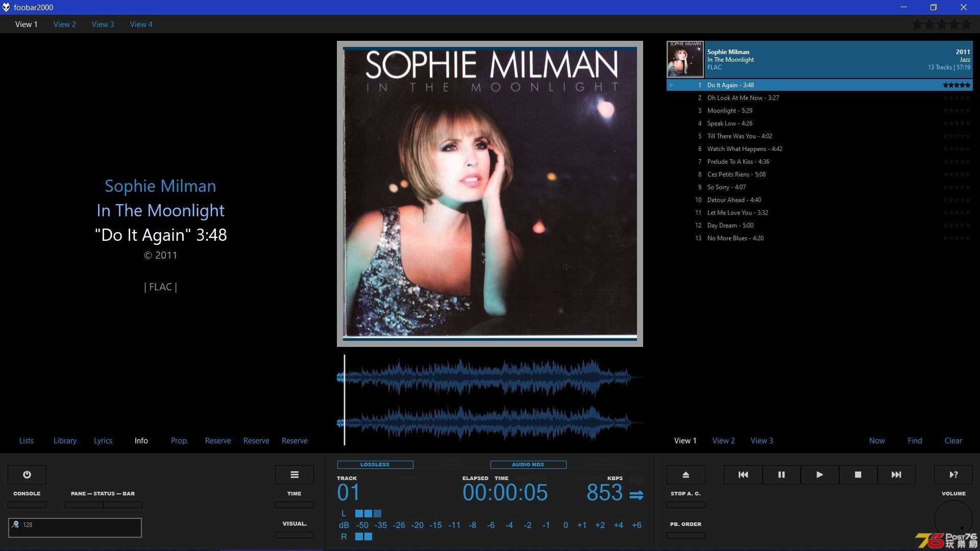980x551 pixels.
Task: Select track 'Do It Again - 3:48'
Action: pyautogui.click(x=820, y=85)
